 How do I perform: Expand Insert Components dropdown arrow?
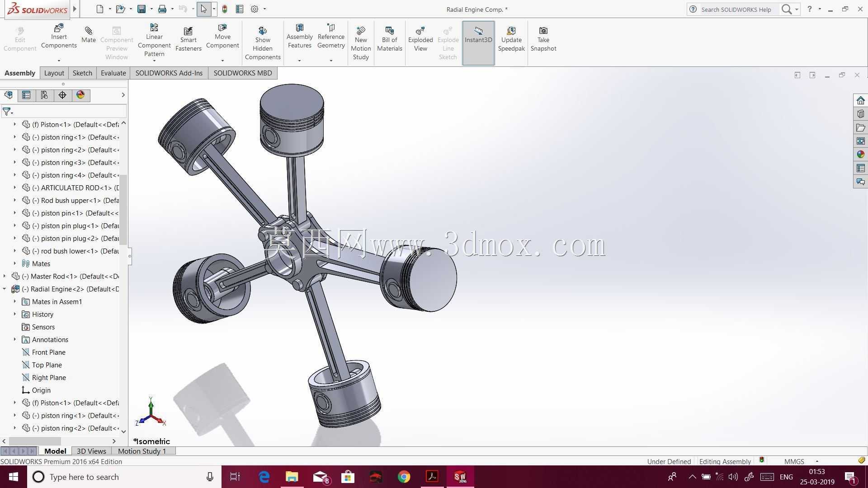(x=59, y=61)
